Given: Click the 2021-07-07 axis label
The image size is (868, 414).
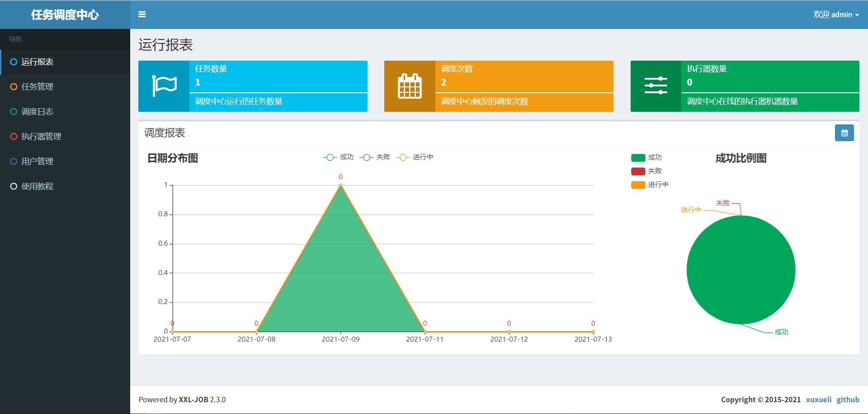Looking at the screenshot, I should tap(172, 339).
